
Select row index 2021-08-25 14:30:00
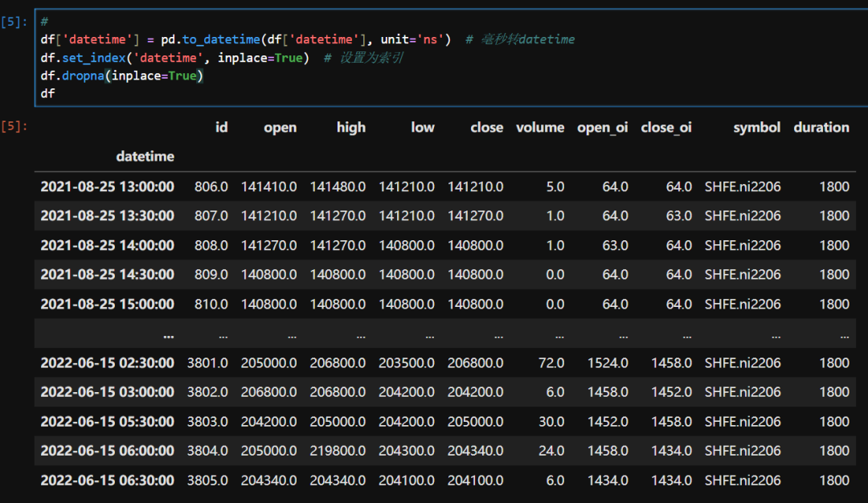(x=108, y=275)
